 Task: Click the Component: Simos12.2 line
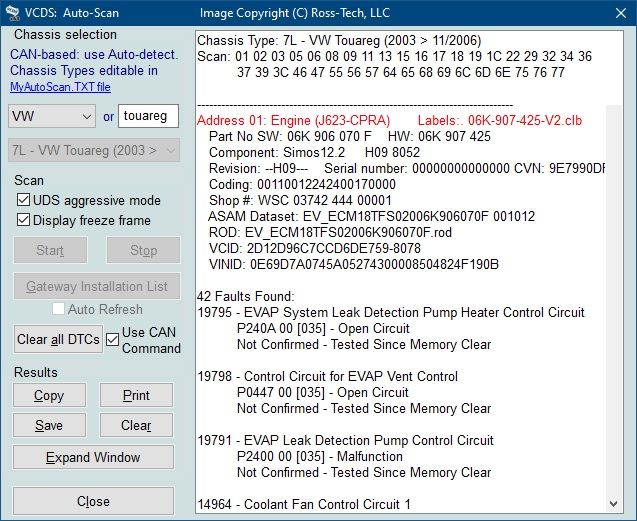pos(314,152)
